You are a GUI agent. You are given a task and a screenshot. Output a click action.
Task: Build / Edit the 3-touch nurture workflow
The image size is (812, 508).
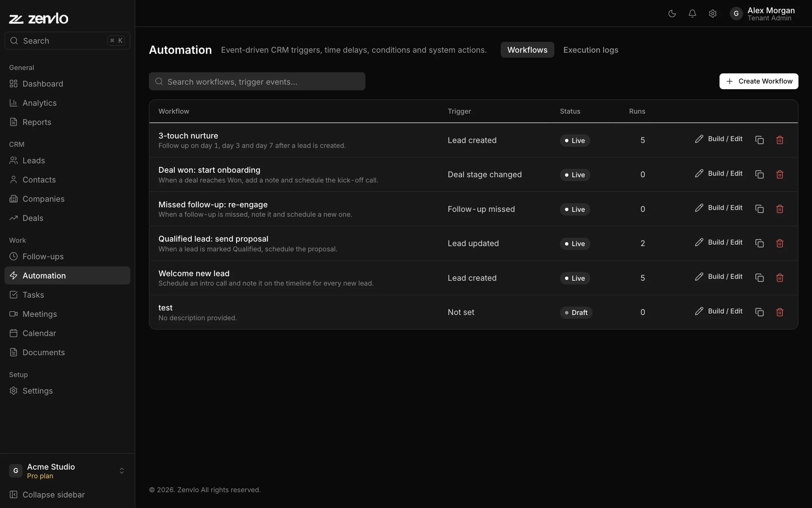point(718,139)
